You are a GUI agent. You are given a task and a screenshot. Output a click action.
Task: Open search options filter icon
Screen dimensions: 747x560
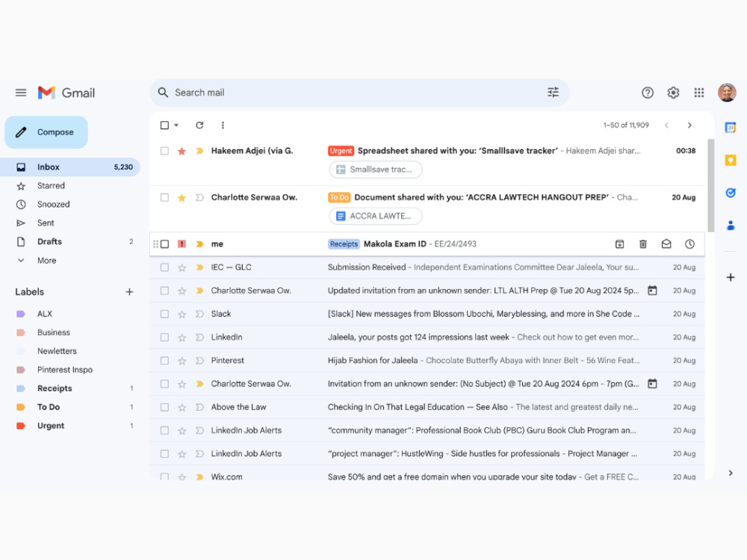[x=553, y=93]
